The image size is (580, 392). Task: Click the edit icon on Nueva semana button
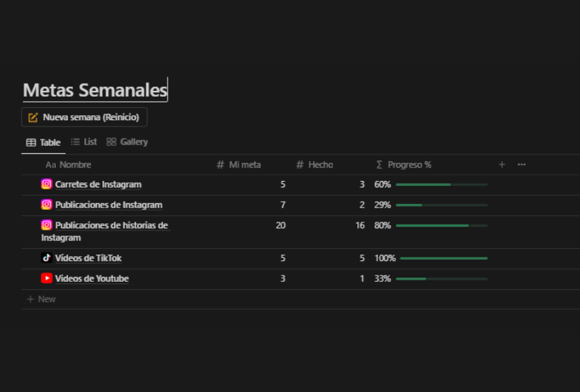(33, 117)
